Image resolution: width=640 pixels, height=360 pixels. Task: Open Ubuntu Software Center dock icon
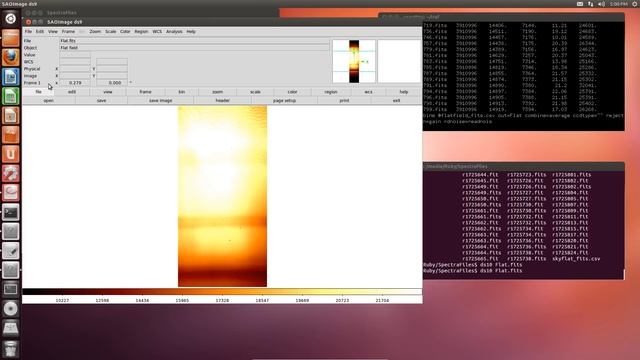(x=11, y=135)
